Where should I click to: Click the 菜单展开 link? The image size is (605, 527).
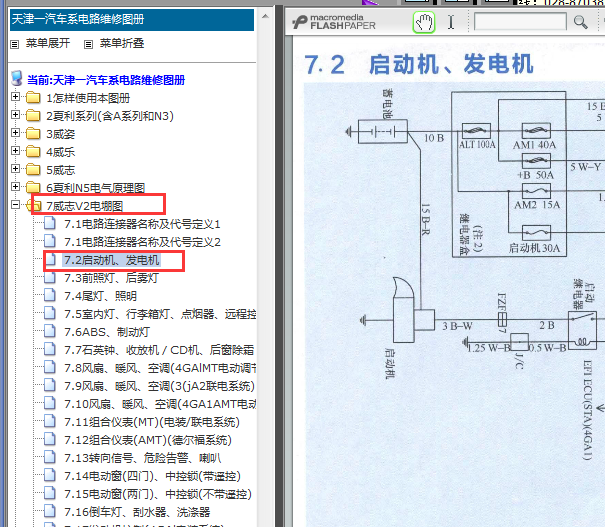[48, 43]
